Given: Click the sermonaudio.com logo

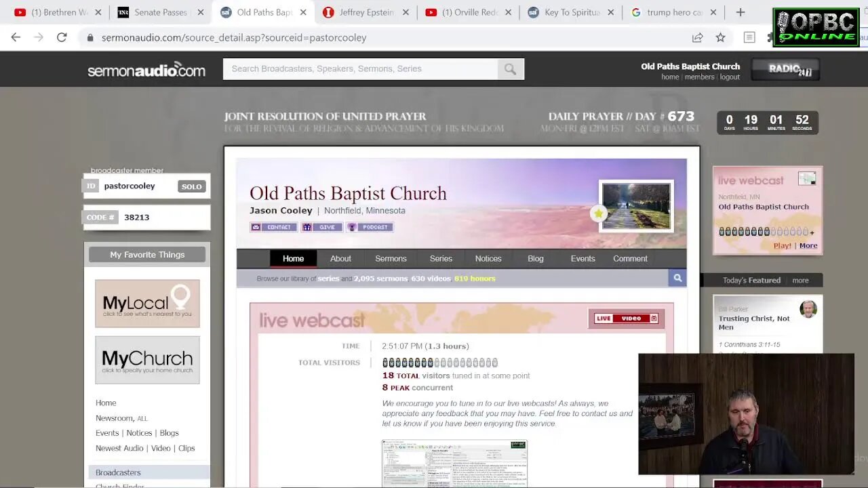Looking at the screenshot, I should click(146, 69).
